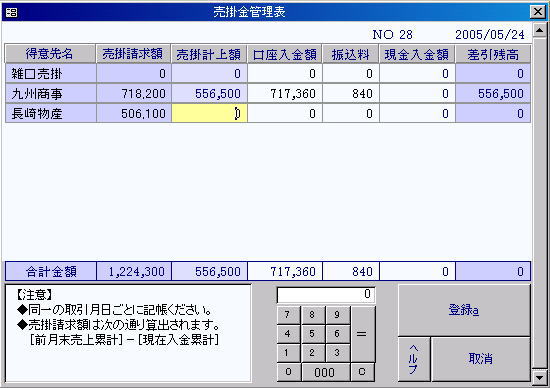
Task: Click the 【注意】 notes box
Action: [128, 333]
